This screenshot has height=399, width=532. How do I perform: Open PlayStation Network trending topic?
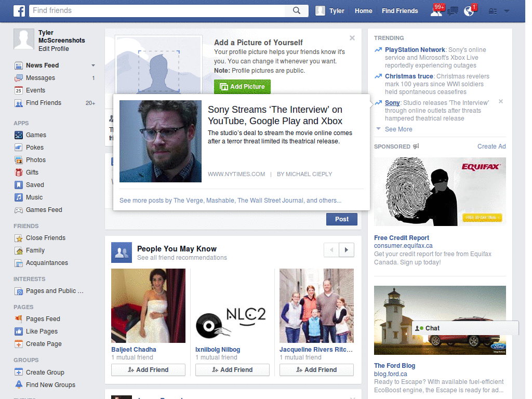point(415,50)
